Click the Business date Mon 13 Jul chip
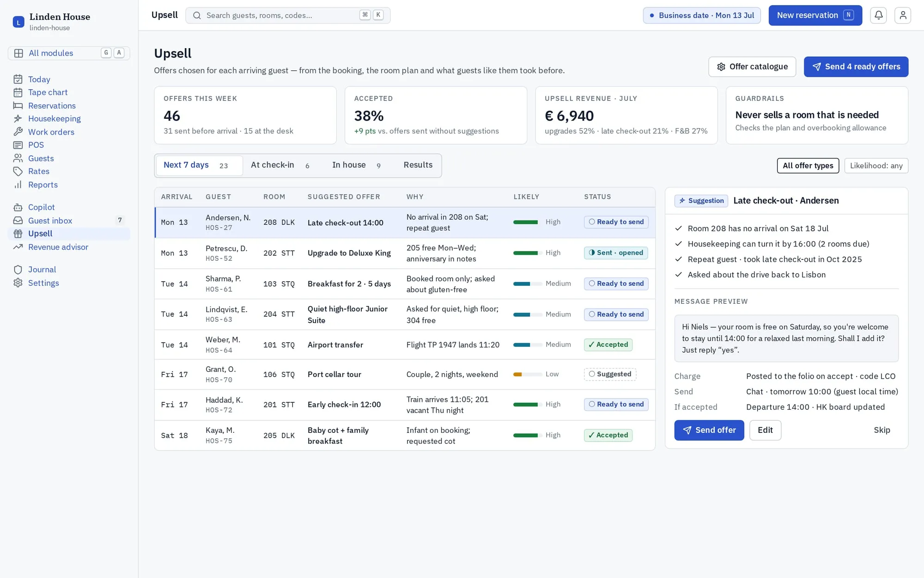 702,15
